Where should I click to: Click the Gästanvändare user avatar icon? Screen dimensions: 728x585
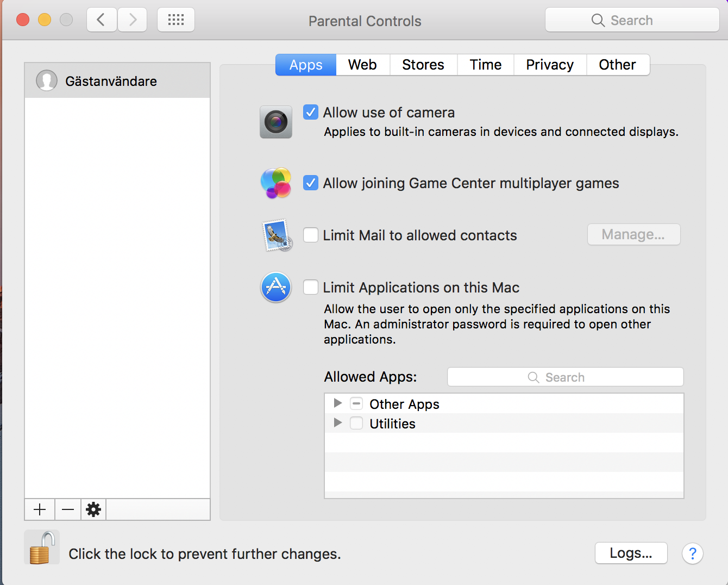pos(47,80)
